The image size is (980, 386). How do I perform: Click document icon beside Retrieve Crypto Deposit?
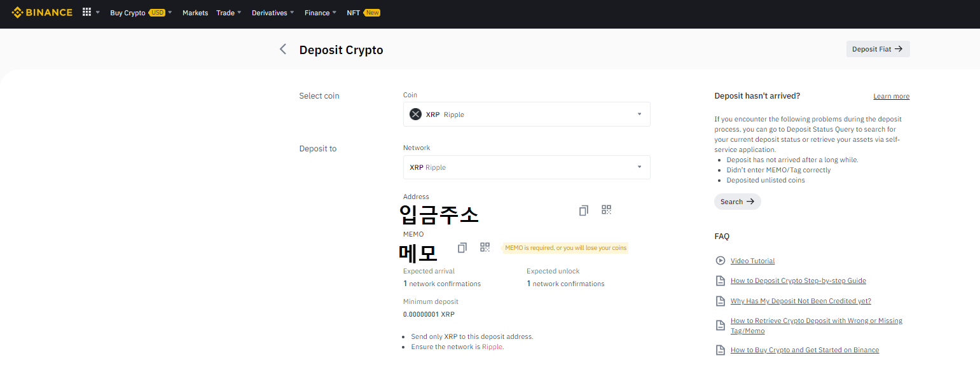[720, 326]
